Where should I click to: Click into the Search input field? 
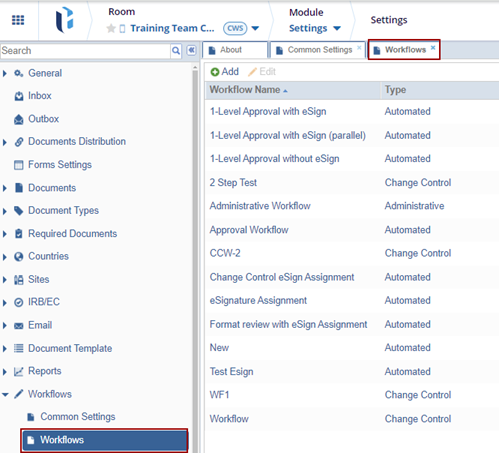(x=85, y=51)
